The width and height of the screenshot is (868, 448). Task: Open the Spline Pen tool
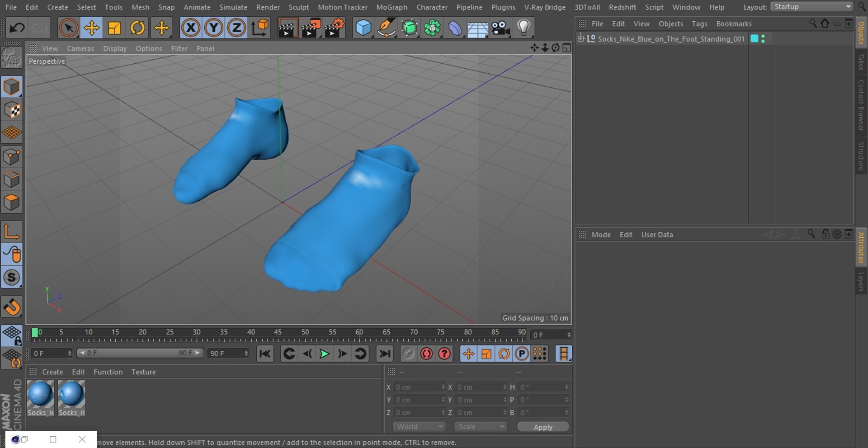387,28
